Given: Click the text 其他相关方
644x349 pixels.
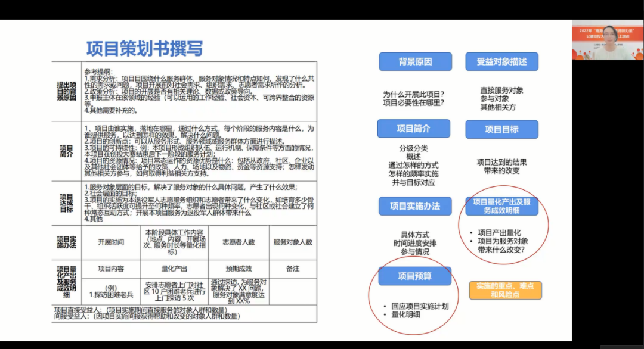Looking at the screenshot, I should tap(498, 107).
